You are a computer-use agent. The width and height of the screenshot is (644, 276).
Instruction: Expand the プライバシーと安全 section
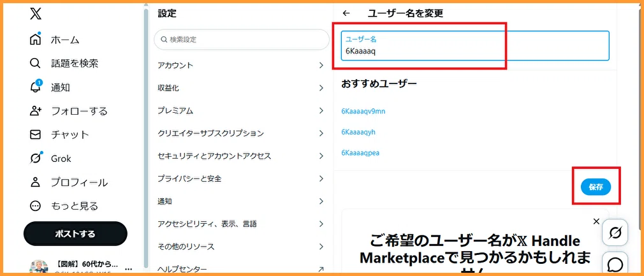point(242,178)
